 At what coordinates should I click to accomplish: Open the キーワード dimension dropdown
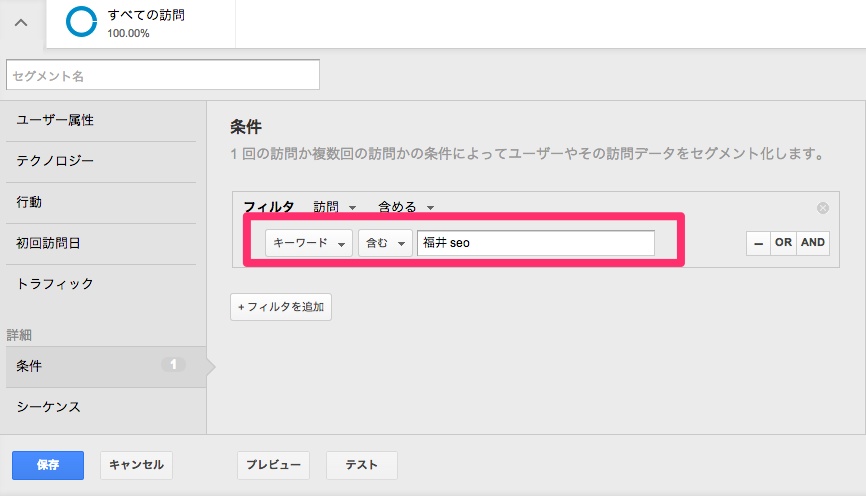(x=309, y=243)
